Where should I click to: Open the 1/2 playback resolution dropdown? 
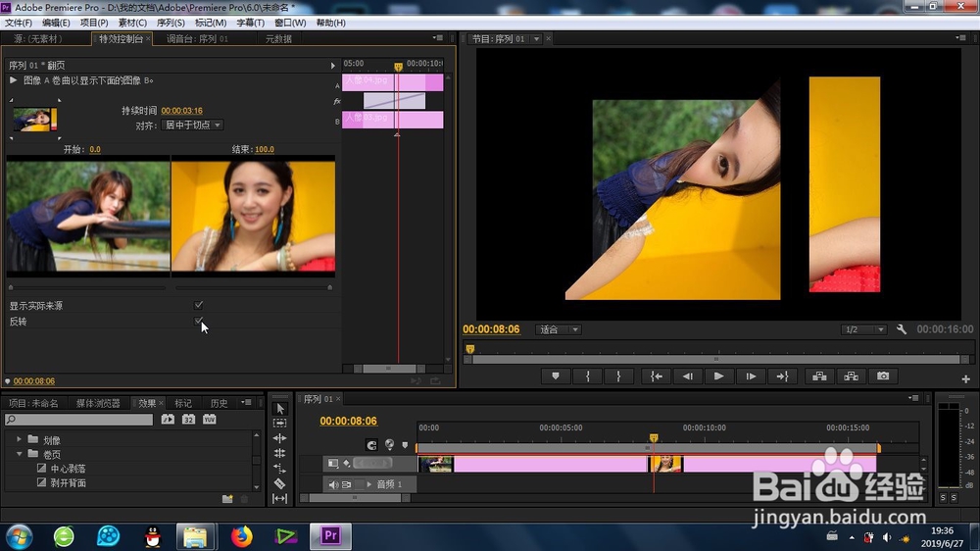coord(863,329)
